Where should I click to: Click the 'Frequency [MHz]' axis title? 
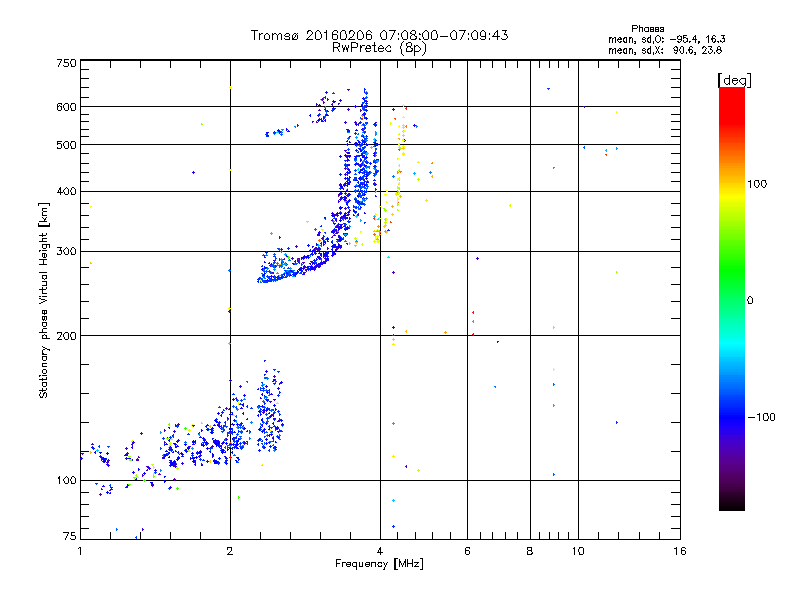click(379, 564)
